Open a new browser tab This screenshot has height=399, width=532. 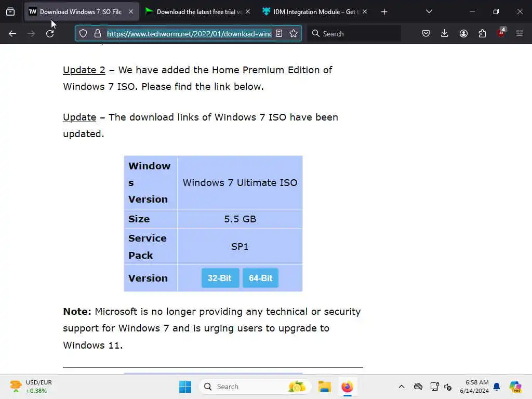tap(384, 12)
